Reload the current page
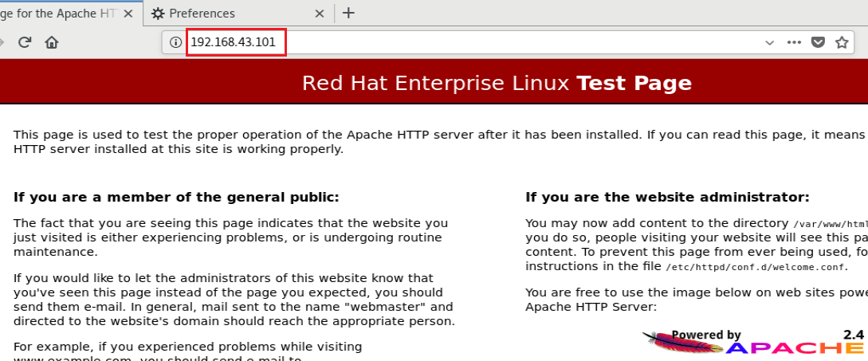This screenshot has height=361, width=868. (x=24, y=42)
